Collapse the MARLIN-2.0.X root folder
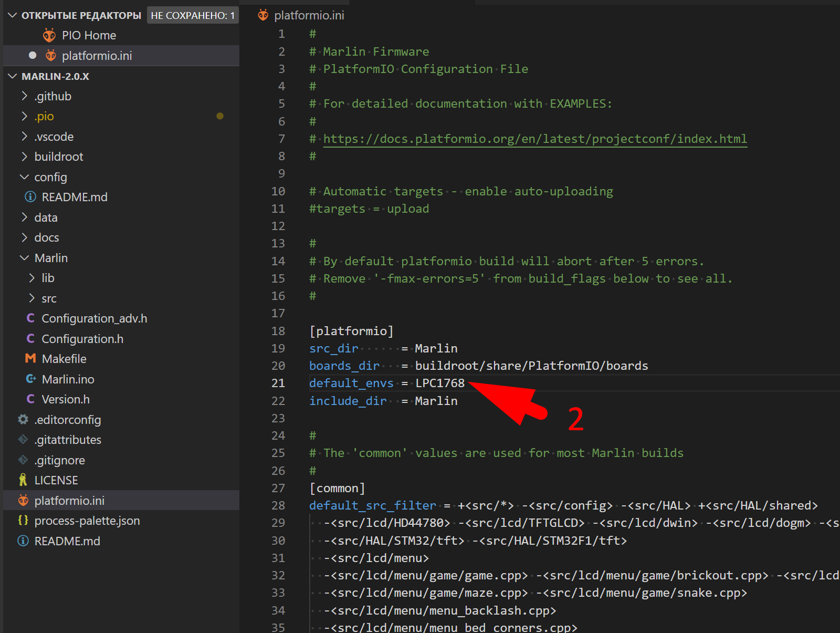Screen dimensions: 840x633 point(13,76)
